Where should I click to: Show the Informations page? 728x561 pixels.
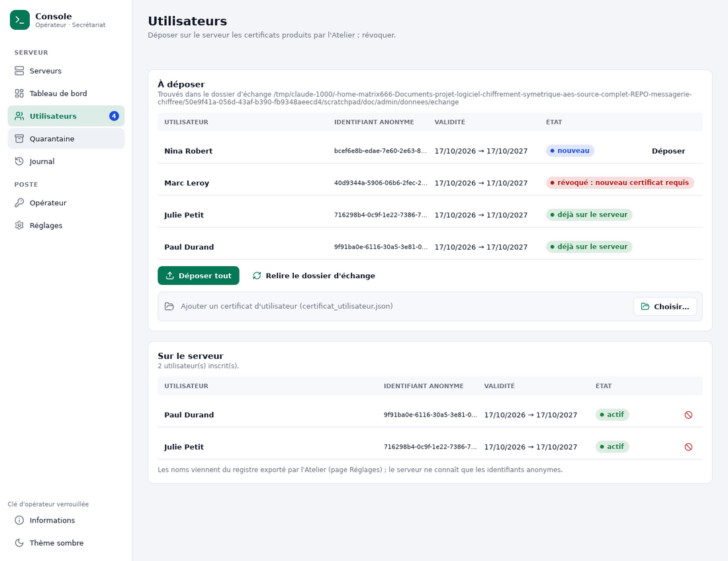pos(66,520)
